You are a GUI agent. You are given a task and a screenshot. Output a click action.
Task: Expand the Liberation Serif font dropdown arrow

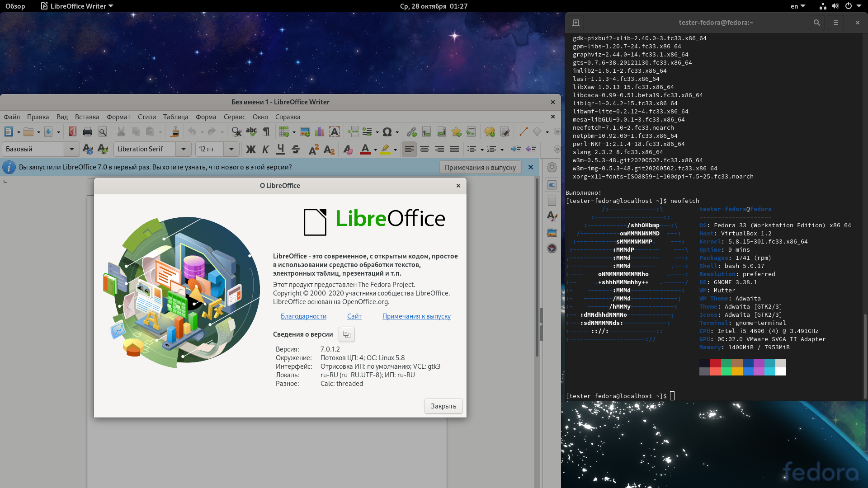click(184, 149)
